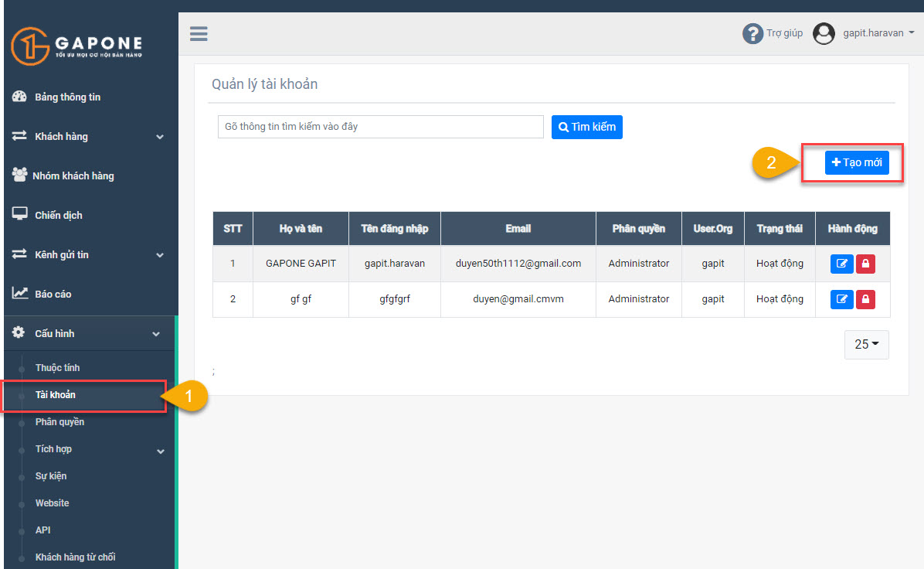This screenshot has width=924, height=569.
Task: Lock the gf gf account
Action: (x=865, y=299)
